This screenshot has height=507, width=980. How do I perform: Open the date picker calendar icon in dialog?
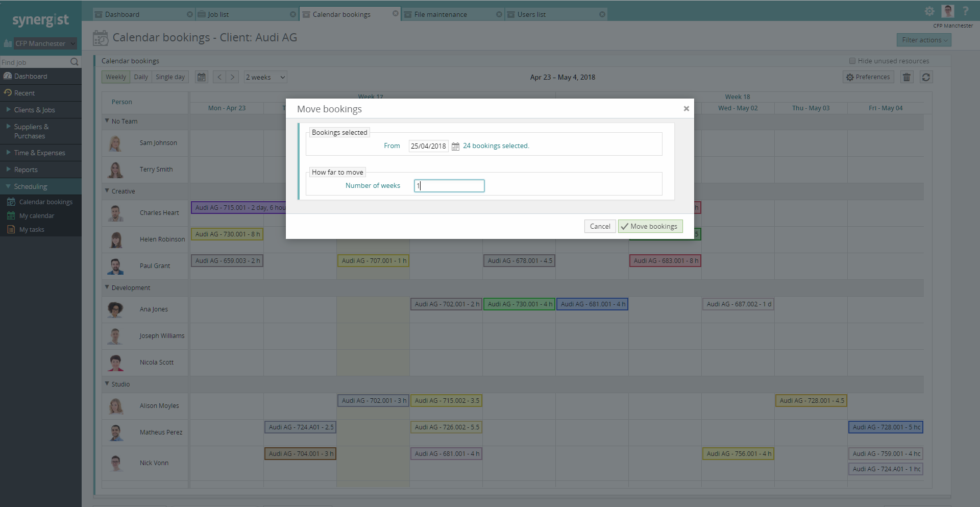point(455,147)
